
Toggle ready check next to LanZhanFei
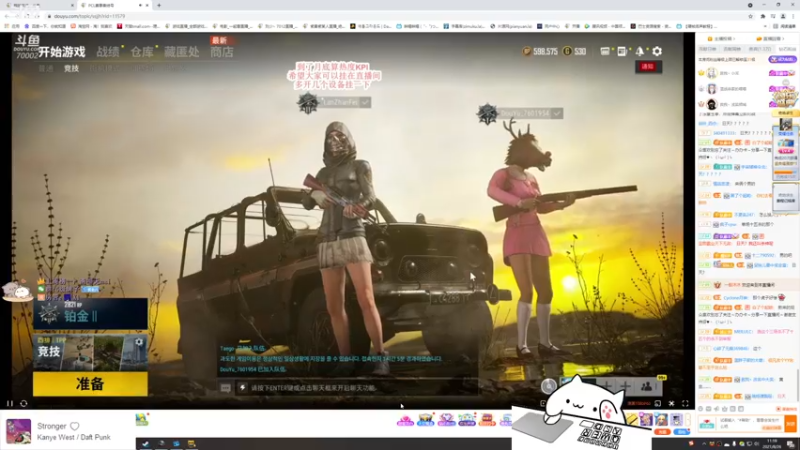click(x=365, y=102)
